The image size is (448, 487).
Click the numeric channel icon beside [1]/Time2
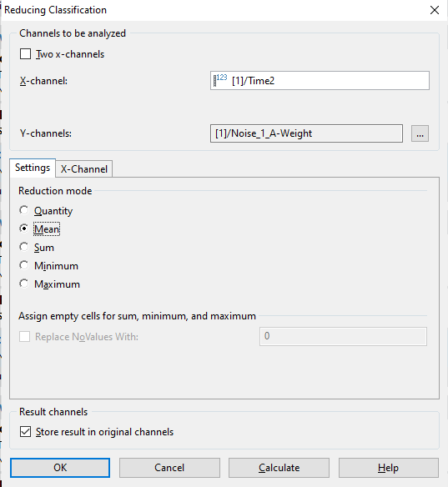[x=220, y=80]
